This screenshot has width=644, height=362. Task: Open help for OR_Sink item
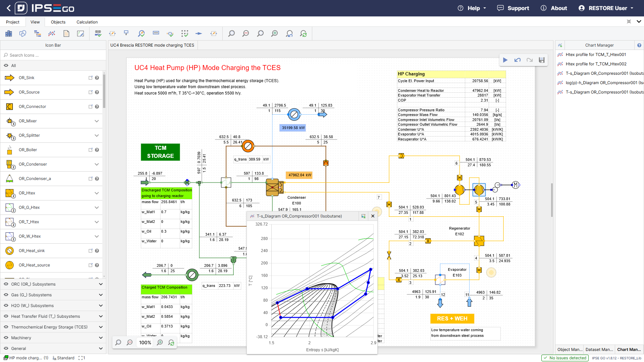point(97,78)
